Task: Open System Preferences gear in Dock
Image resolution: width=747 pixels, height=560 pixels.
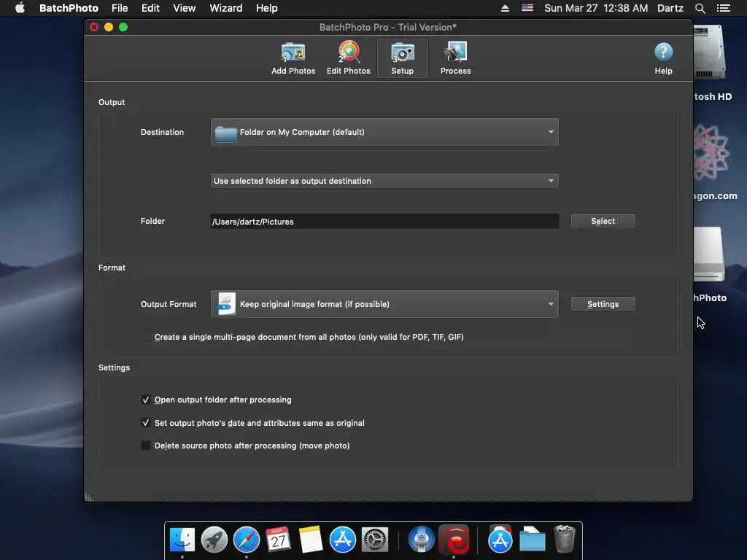Action: [375, 540]
